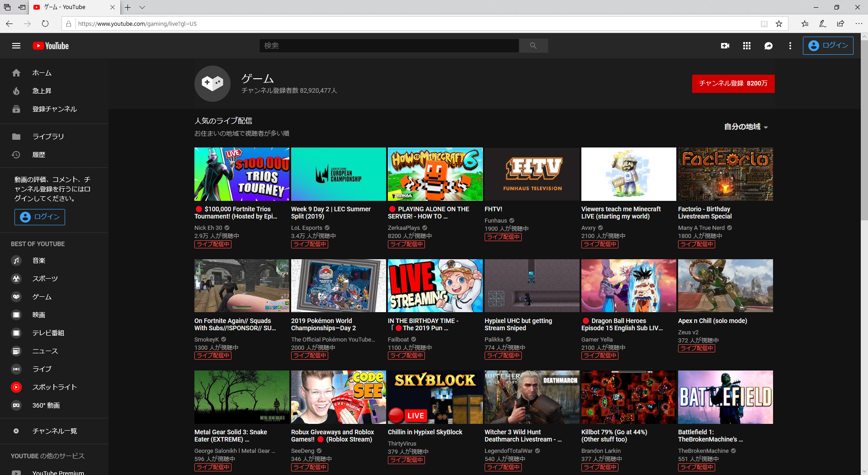This screenshot has width=868, height=475.
Task: Click the browser address bar
Action: coord(416,24)
